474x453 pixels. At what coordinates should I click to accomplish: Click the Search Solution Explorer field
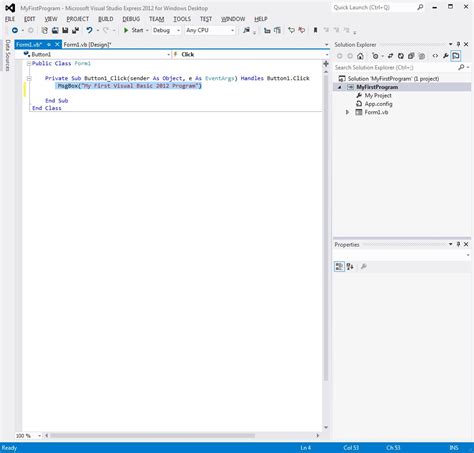(x=397, y=68)
